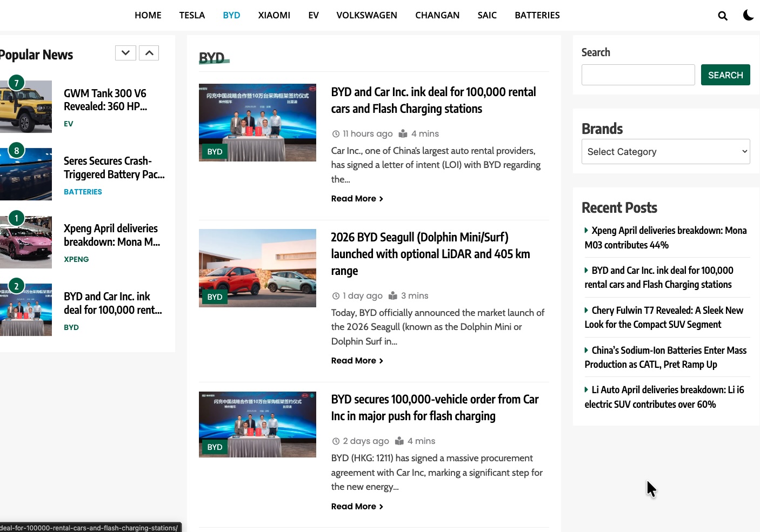Open pink Xpeng car thumbnail
Screen dimensions: 760x532
(x=26, y=242)
